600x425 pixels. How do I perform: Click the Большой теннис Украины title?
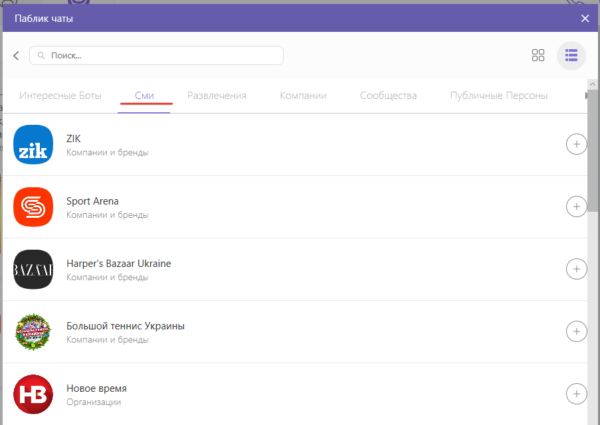pyautogui.click(x=126, y=326)
